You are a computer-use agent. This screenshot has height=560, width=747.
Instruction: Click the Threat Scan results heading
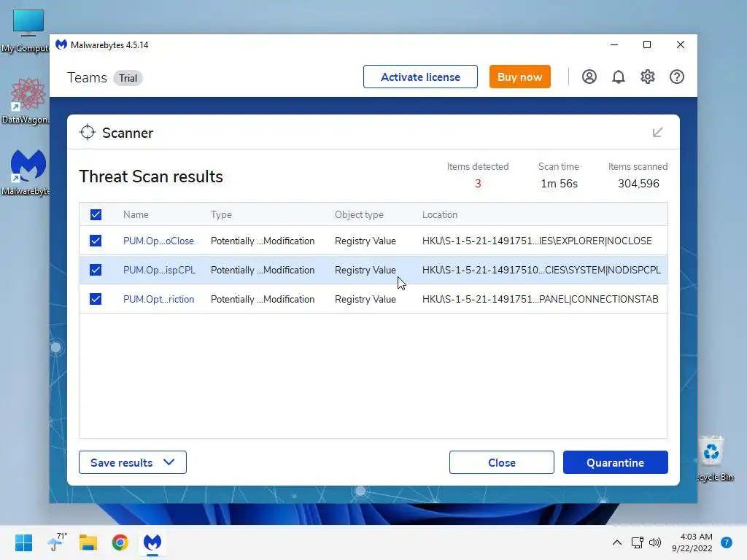point(151,176)
